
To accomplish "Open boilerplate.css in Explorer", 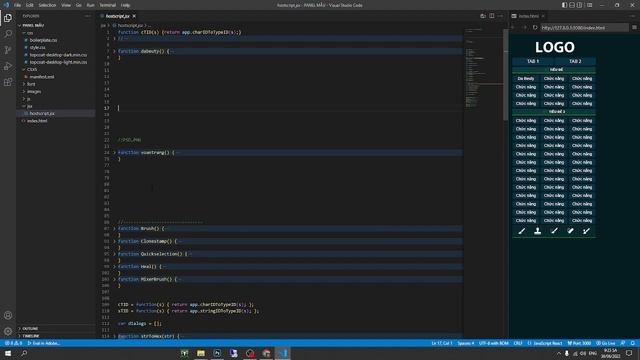I will [43, 40].
